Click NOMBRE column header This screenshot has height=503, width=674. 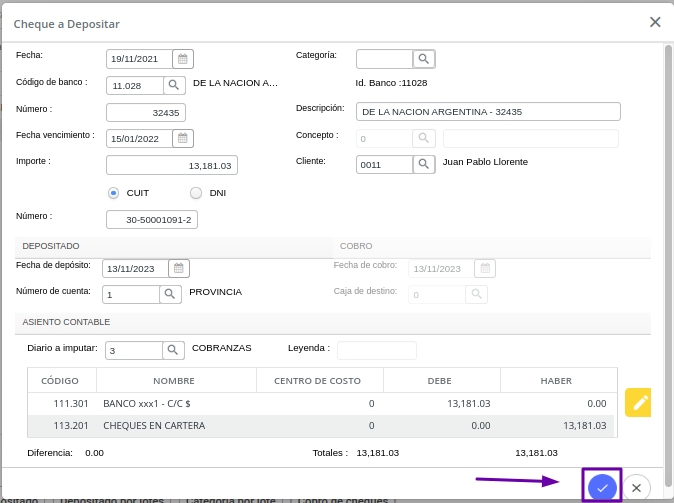tap(176, 380)
